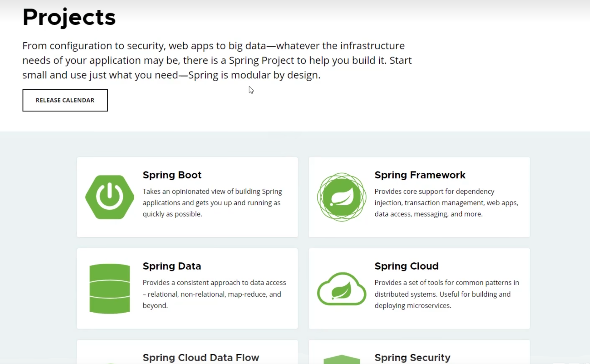Viewport: 590px width, 364px height.
Task: Open the Release Calendar
Action: coord(65,100)
